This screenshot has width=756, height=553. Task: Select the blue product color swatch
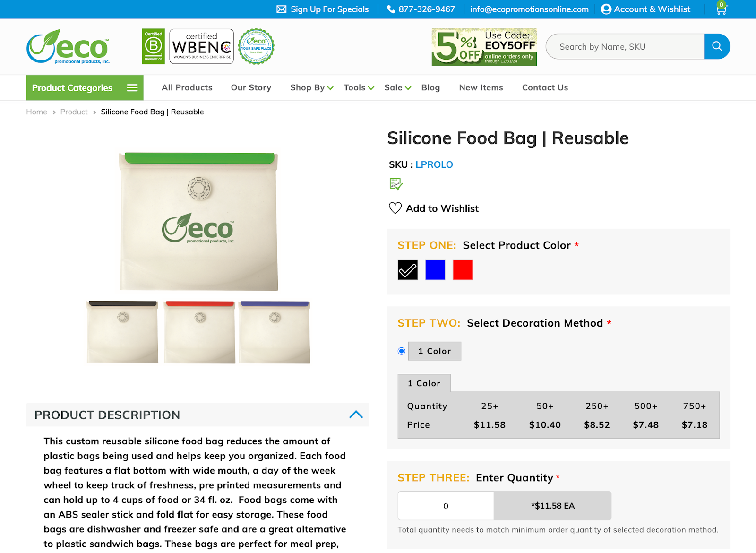coord(435,269)
